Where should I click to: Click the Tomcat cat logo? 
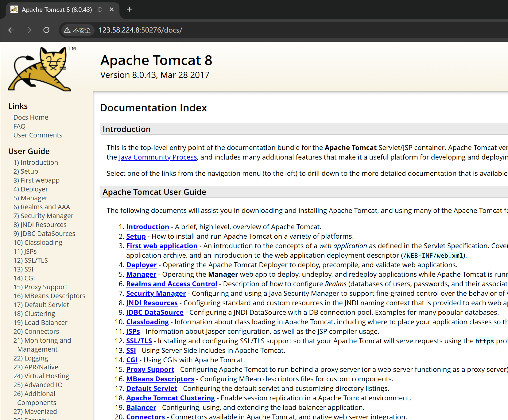[x=42, y=69]
